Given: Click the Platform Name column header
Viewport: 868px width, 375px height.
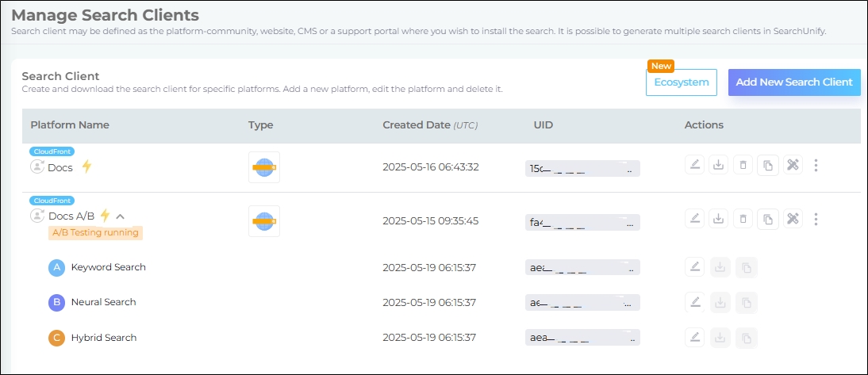Looking at the screenshot, I should 70,125.
